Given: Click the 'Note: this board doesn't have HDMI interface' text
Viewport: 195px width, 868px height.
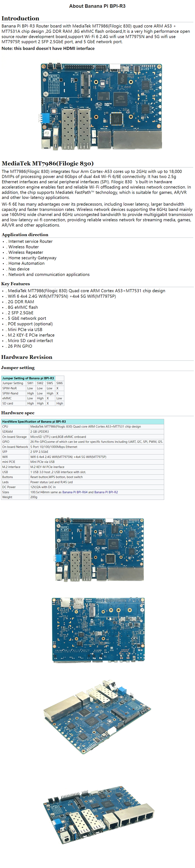Looking at the screenshot, I should pyautogui.click(x=48, y=49).
